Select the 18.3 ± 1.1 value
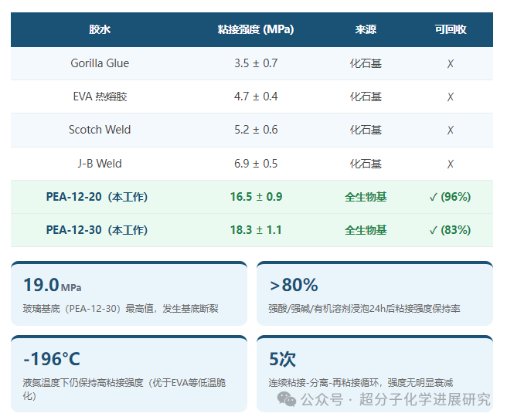 (x=256, y=230)
